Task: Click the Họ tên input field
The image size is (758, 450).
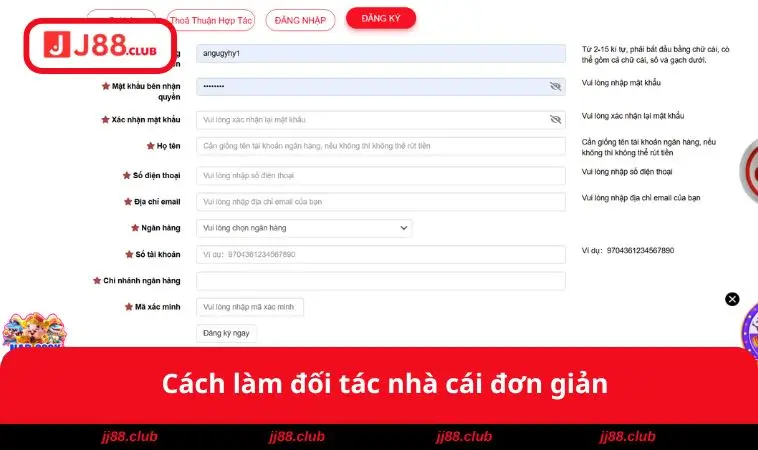Action: click(x=381, y=146)
